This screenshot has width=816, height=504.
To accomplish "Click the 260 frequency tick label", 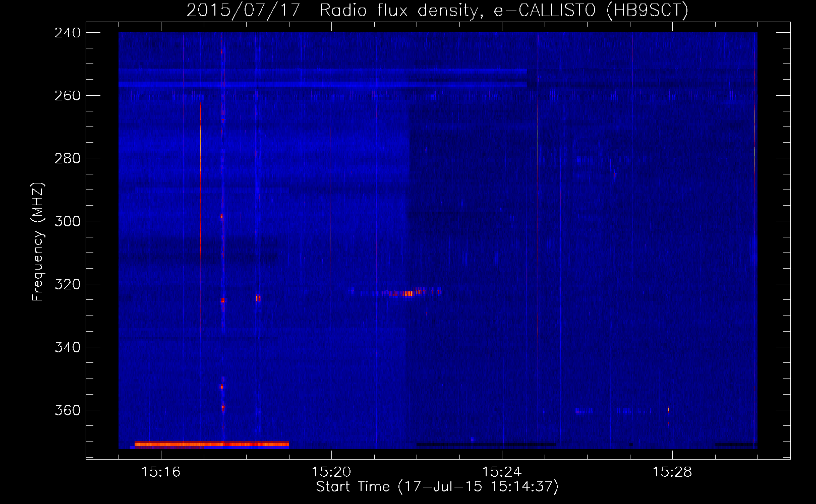I will point(68,95).
